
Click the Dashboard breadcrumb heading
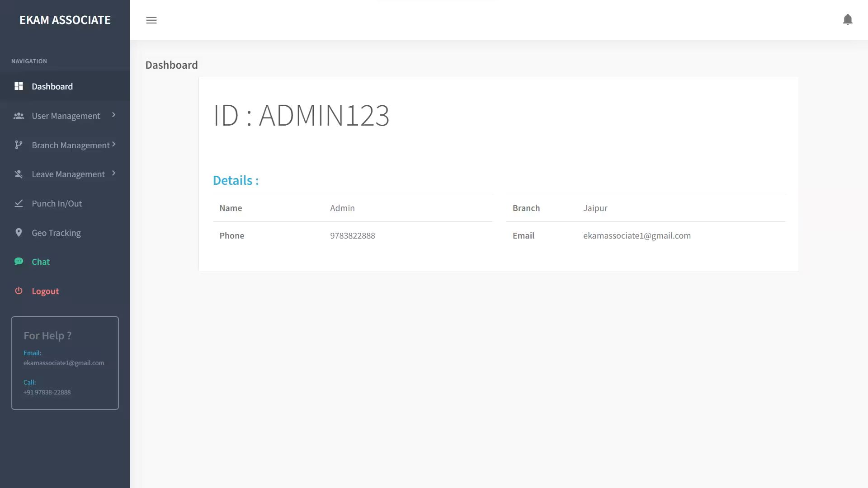point(171,65)
